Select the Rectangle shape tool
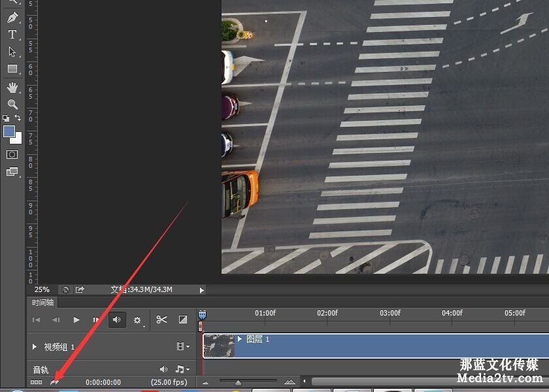Image resolution: width=549 pixels, height=392 pixels. point(12,69)
